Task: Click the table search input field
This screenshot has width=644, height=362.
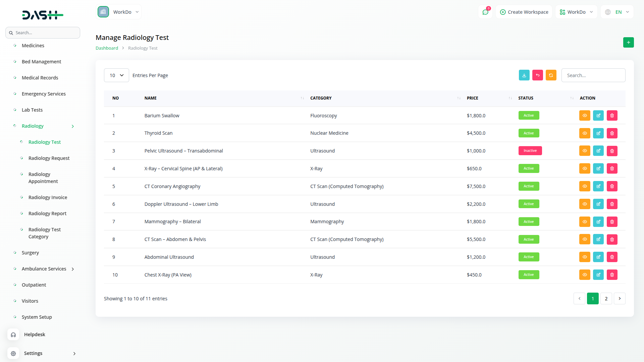Action: point(593,75)
